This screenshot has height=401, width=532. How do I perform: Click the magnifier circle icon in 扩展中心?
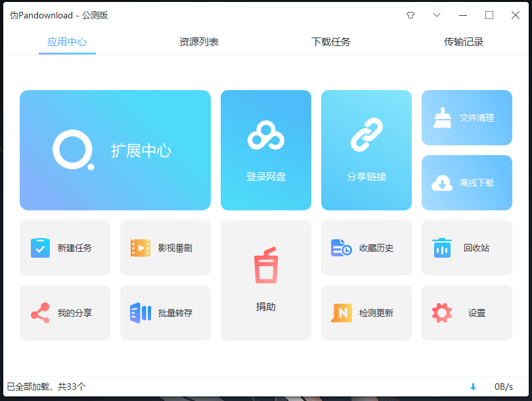(74, 150)
